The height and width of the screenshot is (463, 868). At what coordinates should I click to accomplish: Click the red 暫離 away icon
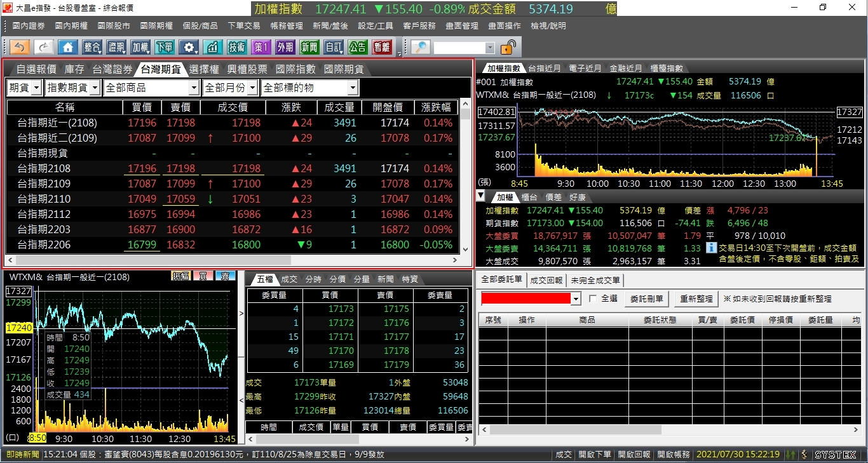(x=382, y=47)
